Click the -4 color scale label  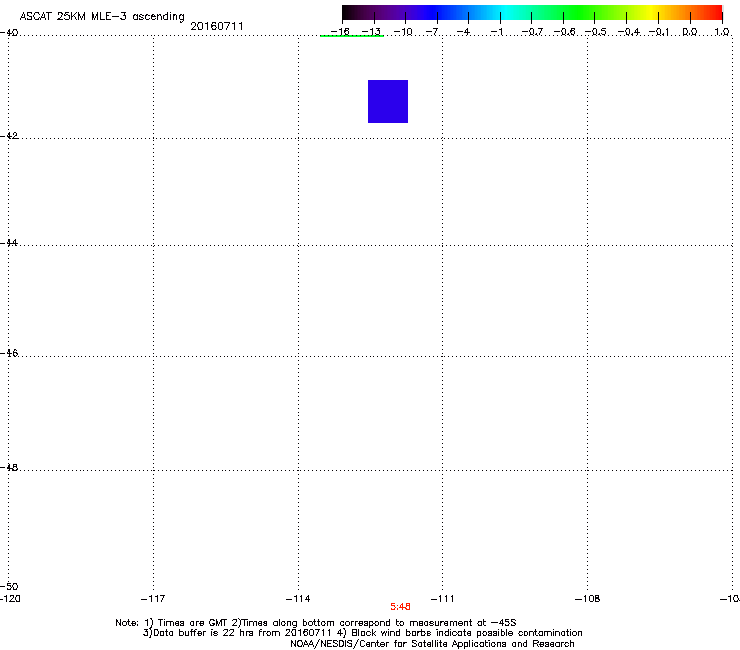click(x=463, y=32)
